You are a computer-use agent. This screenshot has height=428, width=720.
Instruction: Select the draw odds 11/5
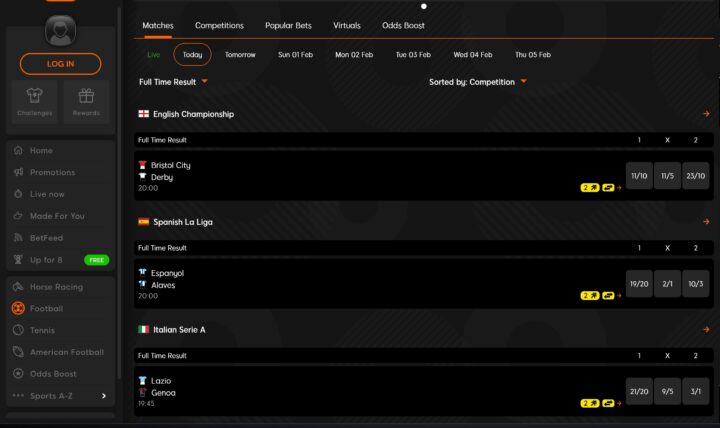[x=668, y=176]
